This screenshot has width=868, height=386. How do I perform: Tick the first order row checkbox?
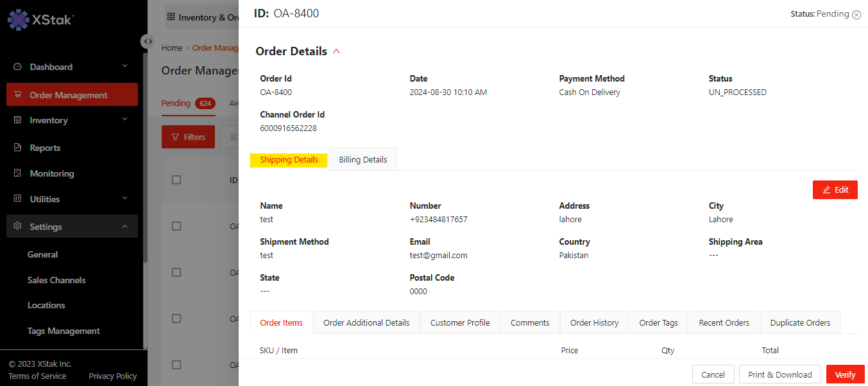pos(176,226)
